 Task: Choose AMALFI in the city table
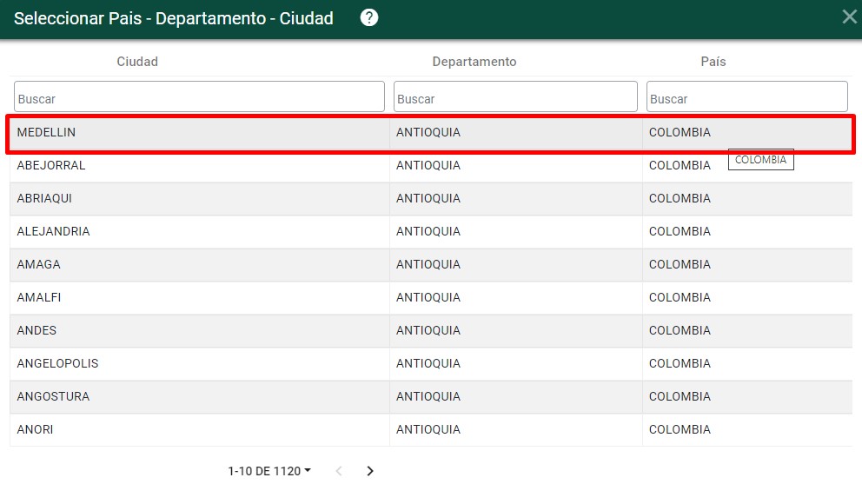(x=39, y=298)
